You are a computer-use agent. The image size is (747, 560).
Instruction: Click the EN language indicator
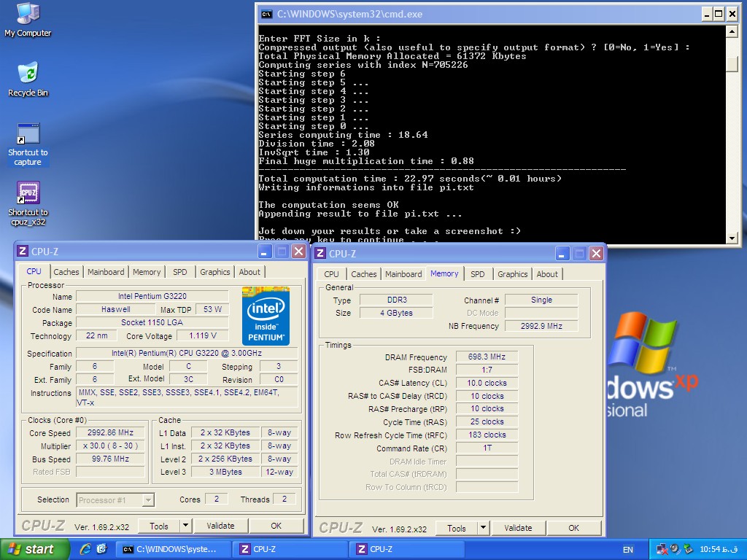(x=628, y=550)
